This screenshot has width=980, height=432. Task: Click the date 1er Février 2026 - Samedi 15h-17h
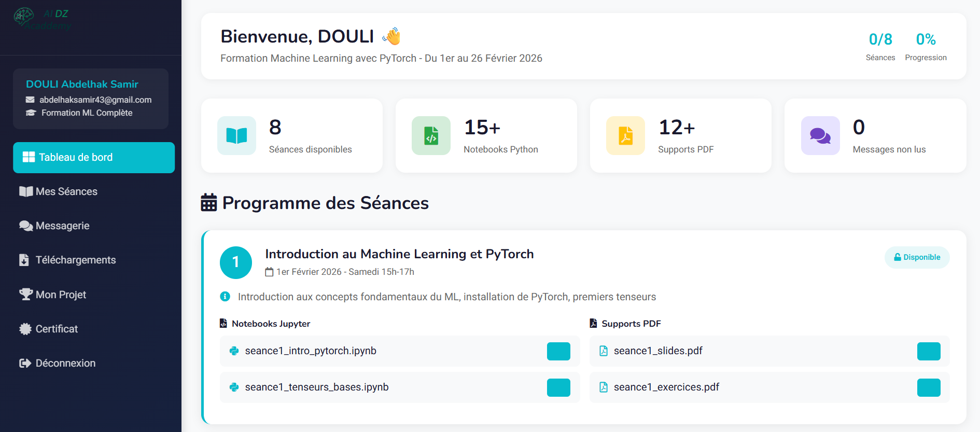pos(345,272)
